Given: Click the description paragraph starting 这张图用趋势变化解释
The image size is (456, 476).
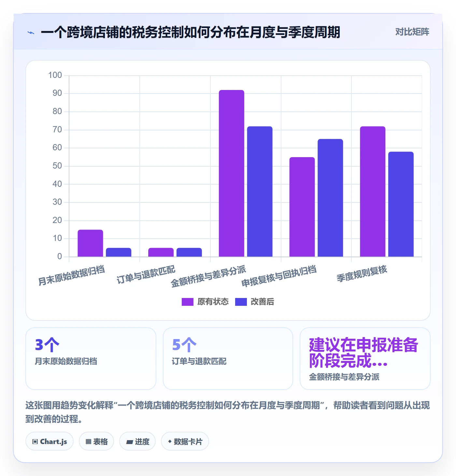Looking at the screenshot, I should (x=228, y=412).
